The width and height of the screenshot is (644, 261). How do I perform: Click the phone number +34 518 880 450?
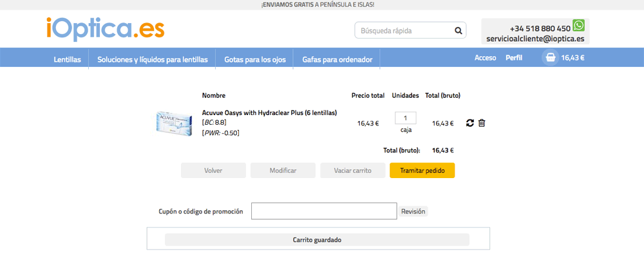[540, 29]
